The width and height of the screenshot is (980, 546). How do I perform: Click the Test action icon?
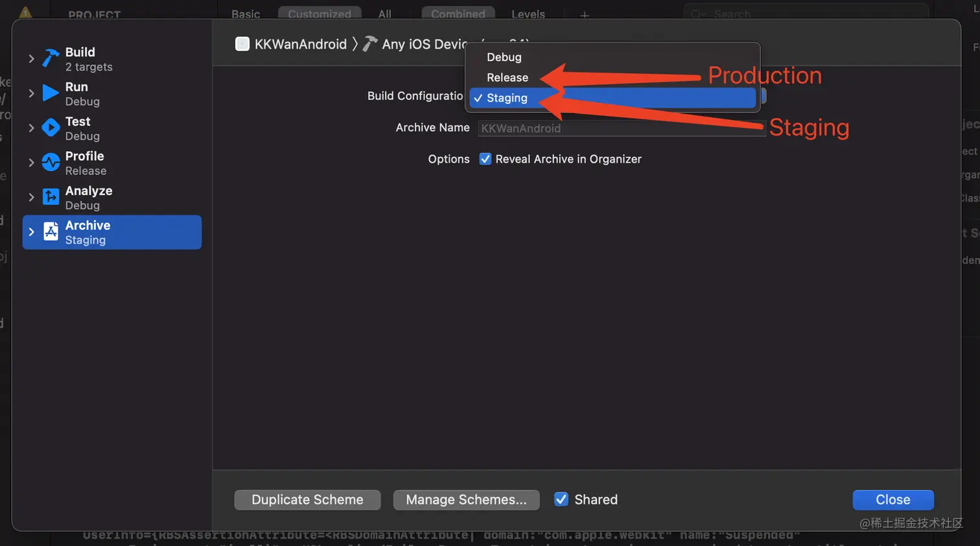pos(51,128)
